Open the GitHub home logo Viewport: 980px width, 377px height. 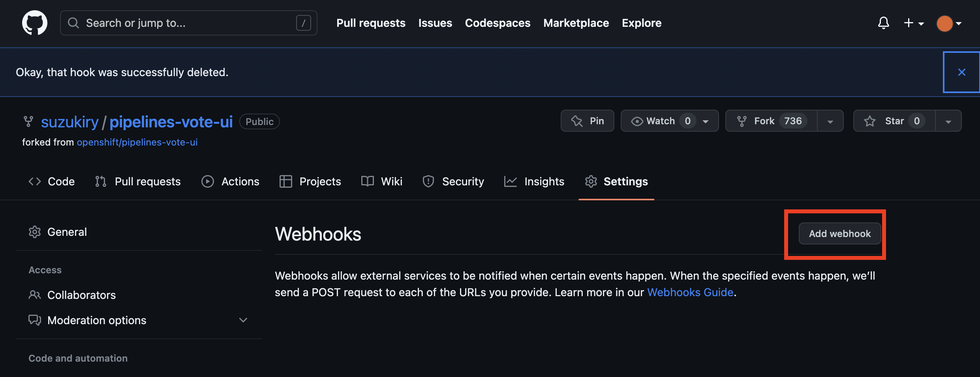point(35,23)
